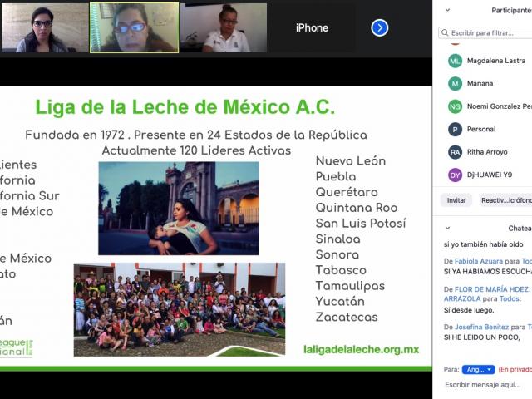
Task: Click sender name Fabiola Azuara in chat
Action: click(479, 261)
